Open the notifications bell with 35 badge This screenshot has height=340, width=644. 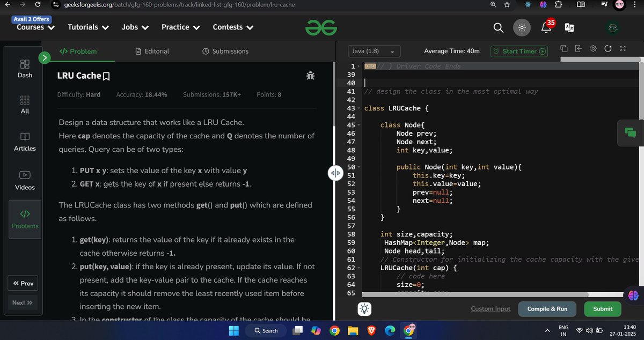point(547,26)
